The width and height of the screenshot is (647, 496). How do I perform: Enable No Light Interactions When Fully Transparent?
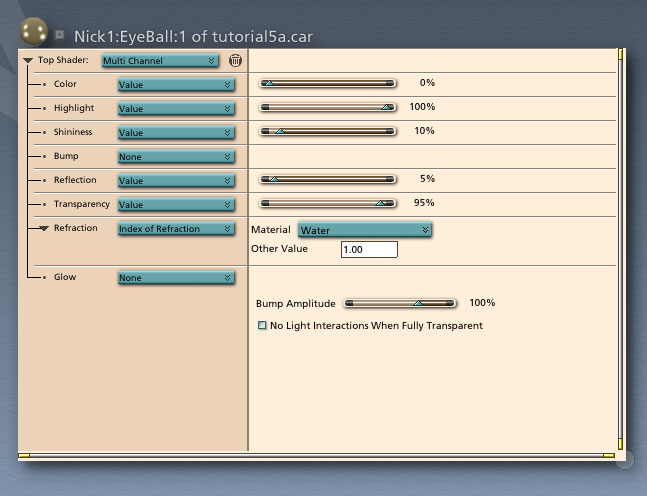[262, 325]
